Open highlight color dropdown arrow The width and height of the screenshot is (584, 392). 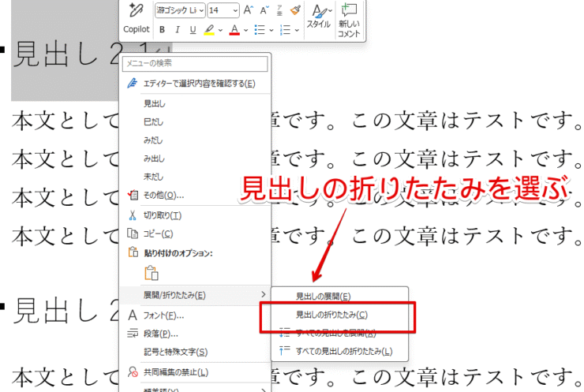(220, 30)
